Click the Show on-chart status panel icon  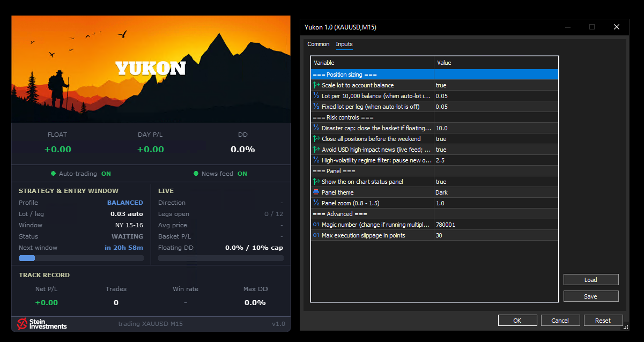pos(316,182)
